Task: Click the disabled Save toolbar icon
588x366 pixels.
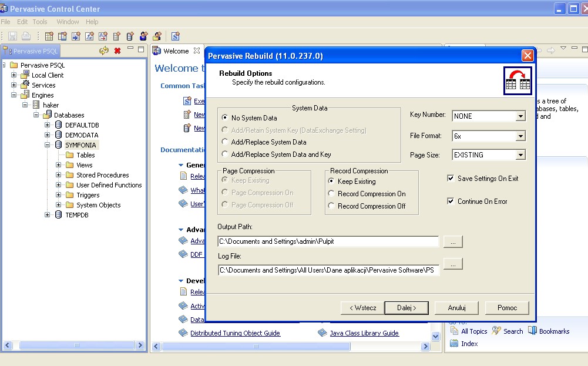Action: (x=12, y=36)
